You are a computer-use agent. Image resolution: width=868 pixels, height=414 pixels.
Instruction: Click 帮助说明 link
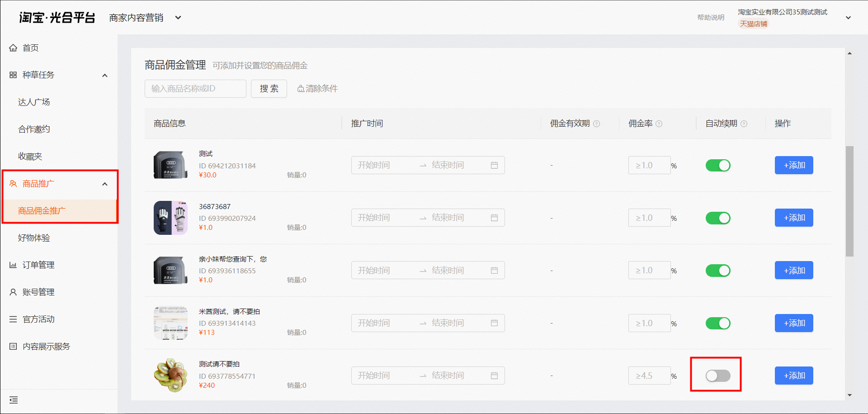(711, 18)
